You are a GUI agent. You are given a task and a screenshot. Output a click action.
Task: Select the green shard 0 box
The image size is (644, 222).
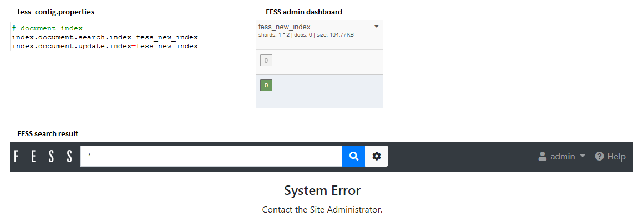[266, 85]
